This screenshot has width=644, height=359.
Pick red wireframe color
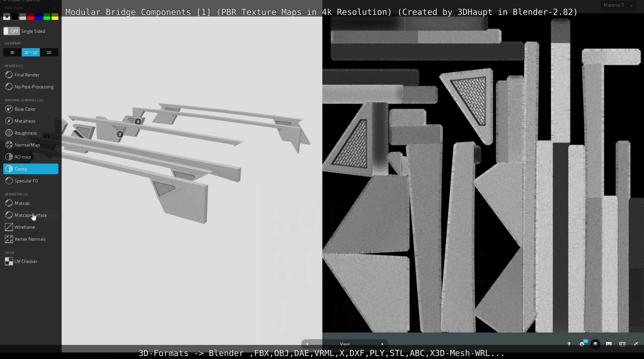[x=31, y=17]
